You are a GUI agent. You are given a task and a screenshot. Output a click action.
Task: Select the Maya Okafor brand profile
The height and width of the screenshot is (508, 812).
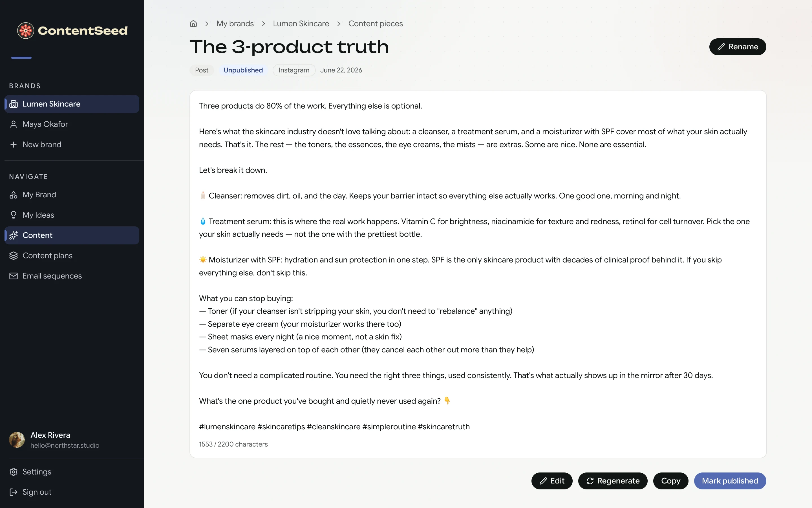coord(72,124)
